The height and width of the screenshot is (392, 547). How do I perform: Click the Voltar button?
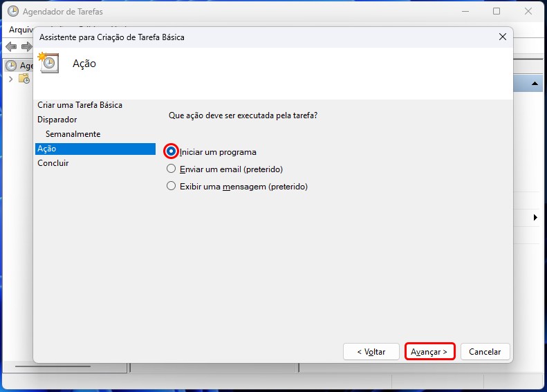click(371, 351)
